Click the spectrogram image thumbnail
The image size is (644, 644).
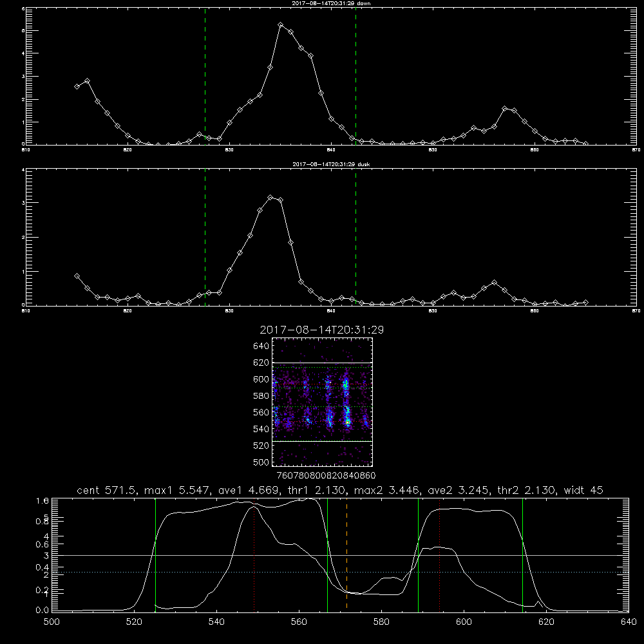coord(322,402)
